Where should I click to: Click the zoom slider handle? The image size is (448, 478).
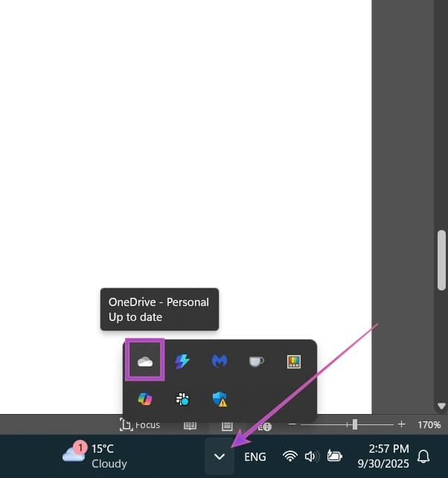pyautogui.click(x=354, y=424)
